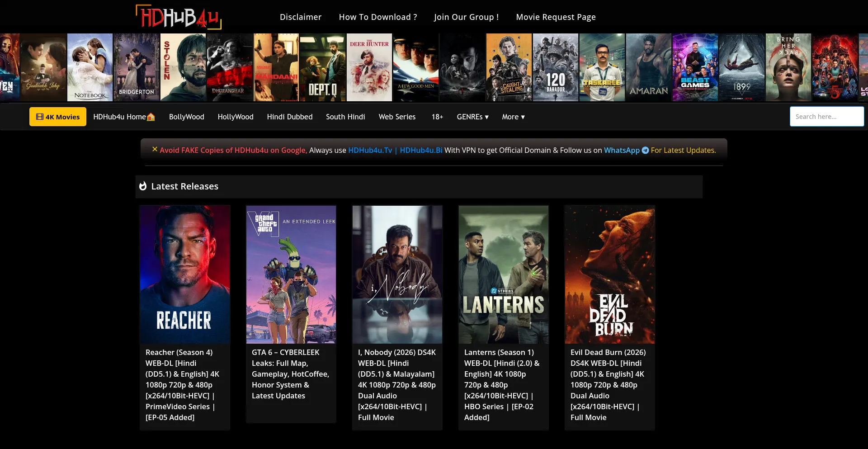868x449 pixels.
Task: Follow the HDHub4u.Bi link
Action: [421, 150]
